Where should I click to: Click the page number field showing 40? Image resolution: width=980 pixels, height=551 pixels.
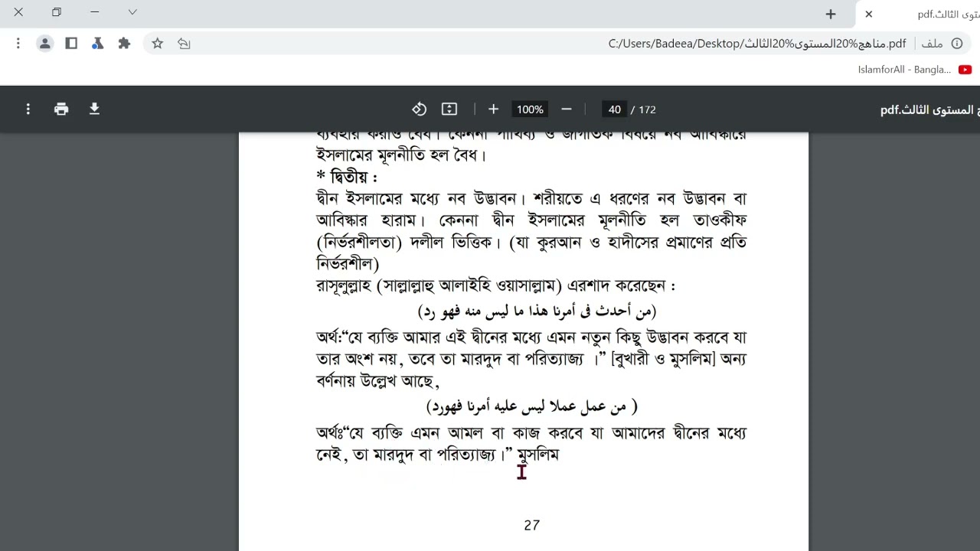614,109
